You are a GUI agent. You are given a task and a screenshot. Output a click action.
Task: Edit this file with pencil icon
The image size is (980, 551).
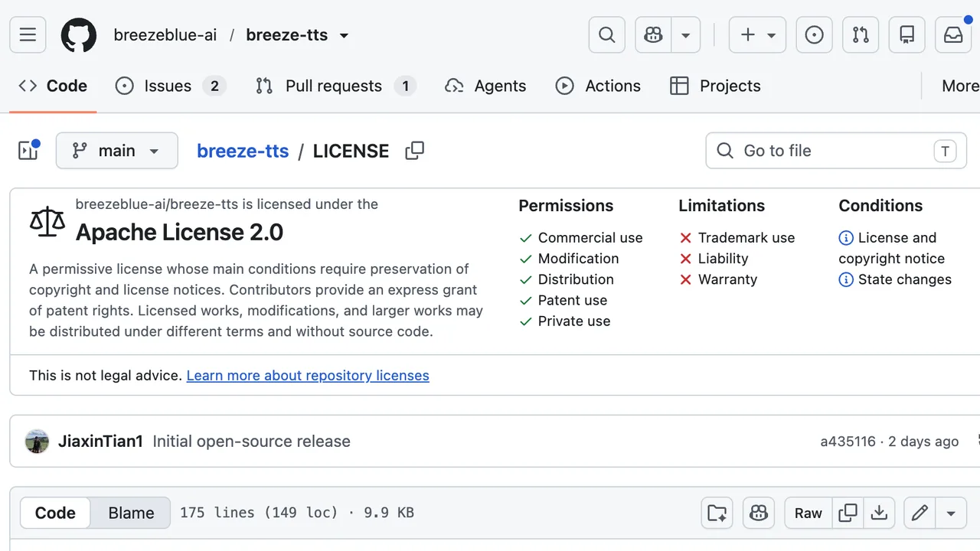(x=920, y=513)
